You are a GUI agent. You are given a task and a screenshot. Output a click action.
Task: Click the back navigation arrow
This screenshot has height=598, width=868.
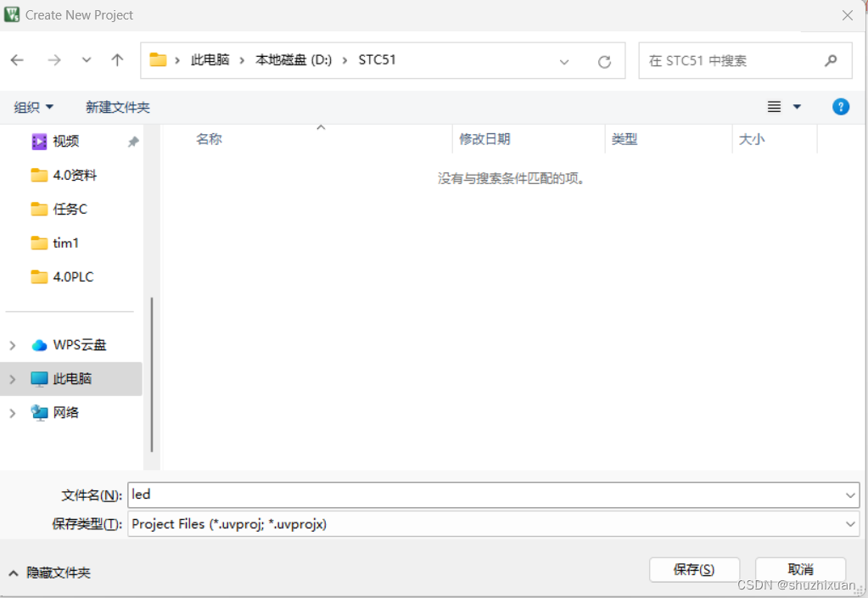tap(17, 59)
